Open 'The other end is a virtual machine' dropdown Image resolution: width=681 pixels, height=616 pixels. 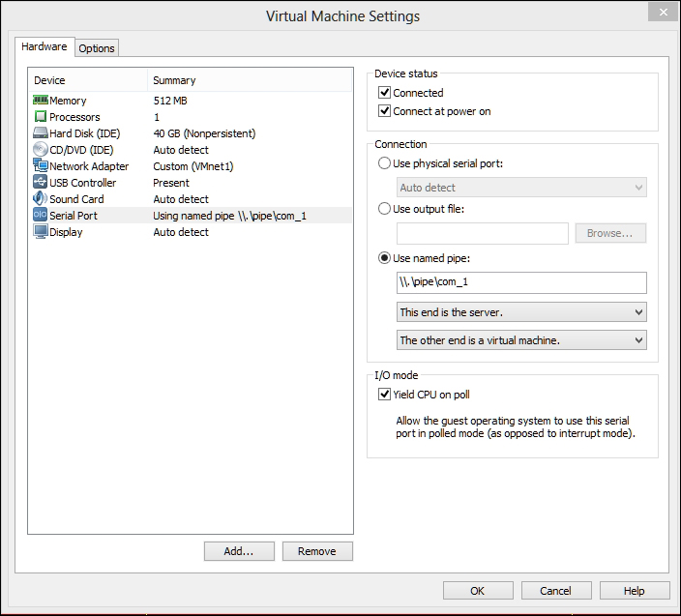[x=521, y=340]
